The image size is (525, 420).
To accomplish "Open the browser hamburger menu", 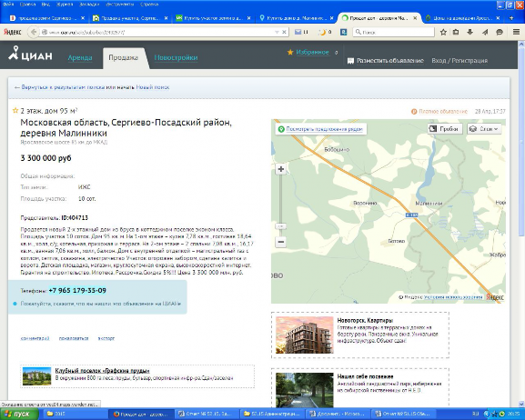I will pos(516,32).
